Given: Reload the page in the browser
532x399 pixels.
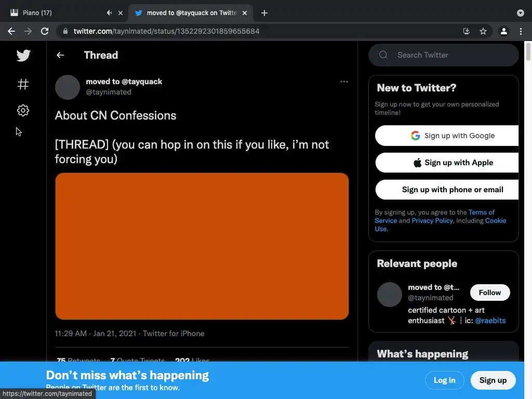Looking at the screenshot, I should pos(45,31).
